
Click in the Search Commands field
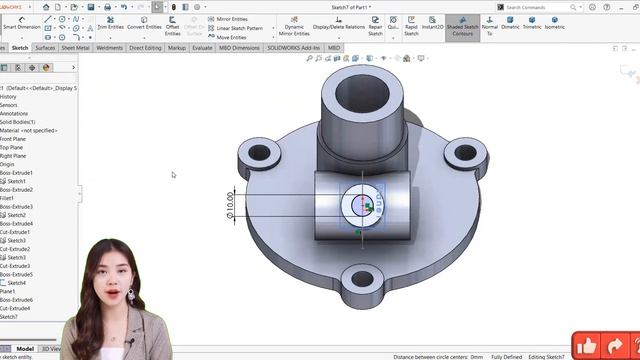tap(538, 7)
